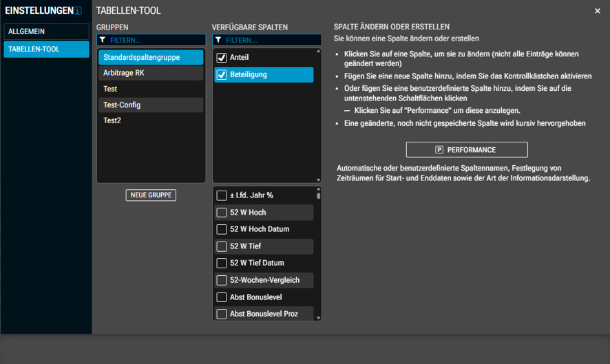Image resolution: width=610 pixels, height=364 pixels.
Task: Click the Anteil column label
Action: point(240,58)
